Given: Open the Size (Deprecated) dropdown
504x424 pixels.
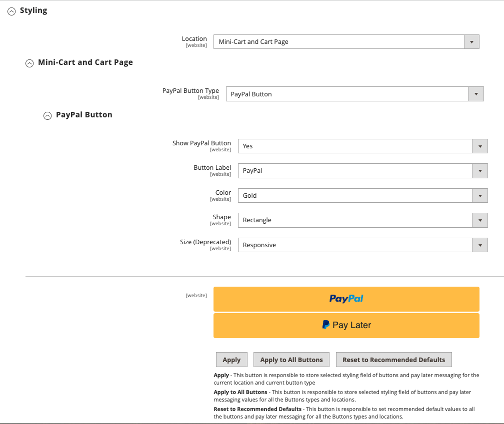Looking at the screenshot, I should (x=363, y=245).
